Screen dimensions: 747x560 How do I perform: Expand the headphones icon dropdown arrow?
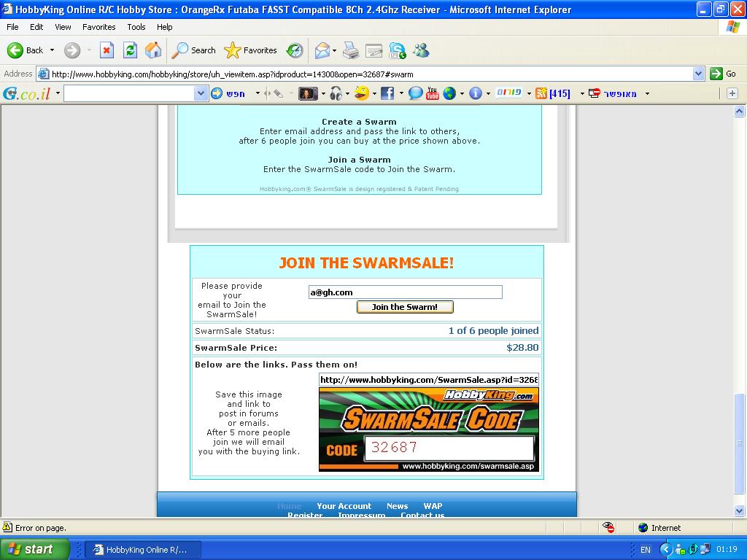[x=347, y=93]
